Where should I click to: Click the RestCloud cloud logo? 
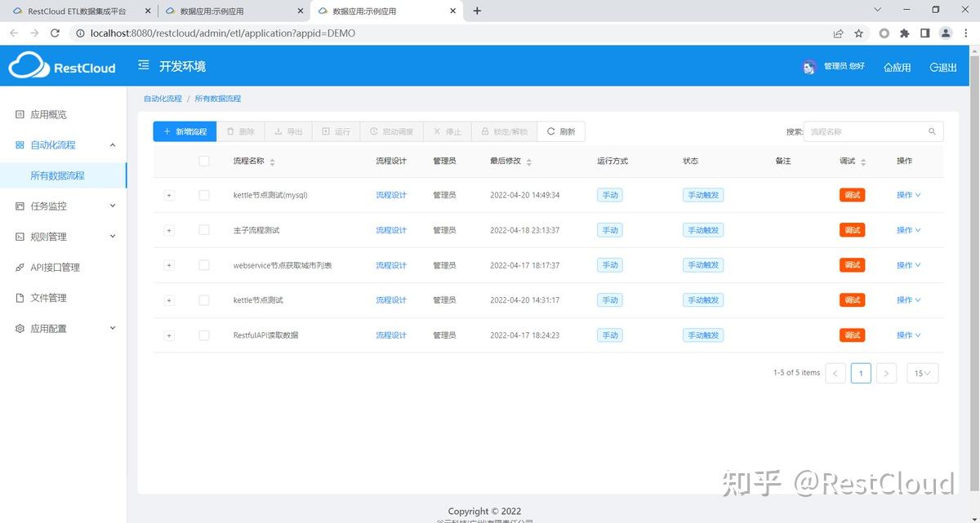(x=28, y=66)
